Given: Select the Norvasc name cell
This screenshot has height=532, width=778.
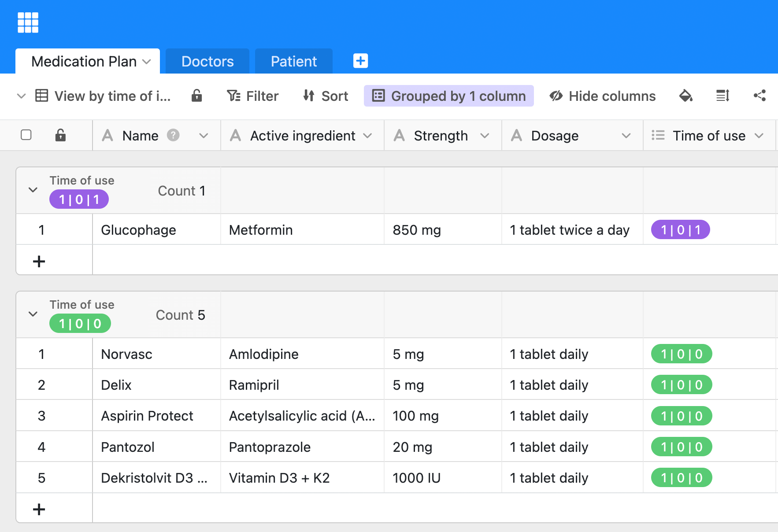Looking at the screenshot, I should click(156, 354).
